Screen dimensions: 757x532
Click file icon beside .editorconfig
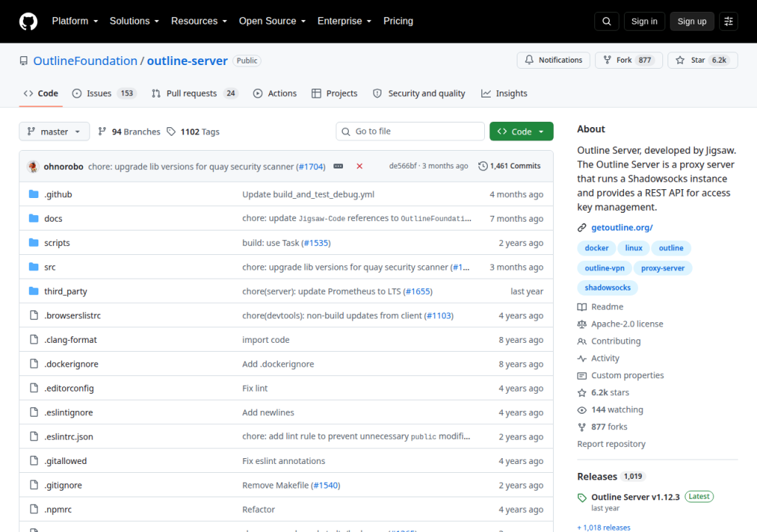click(34, 388)
